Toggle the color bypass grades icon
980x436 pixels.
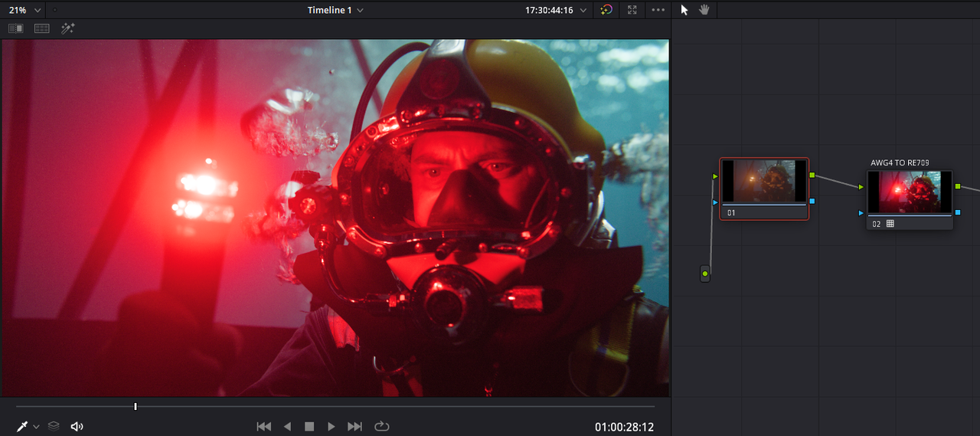click(606, 10)
